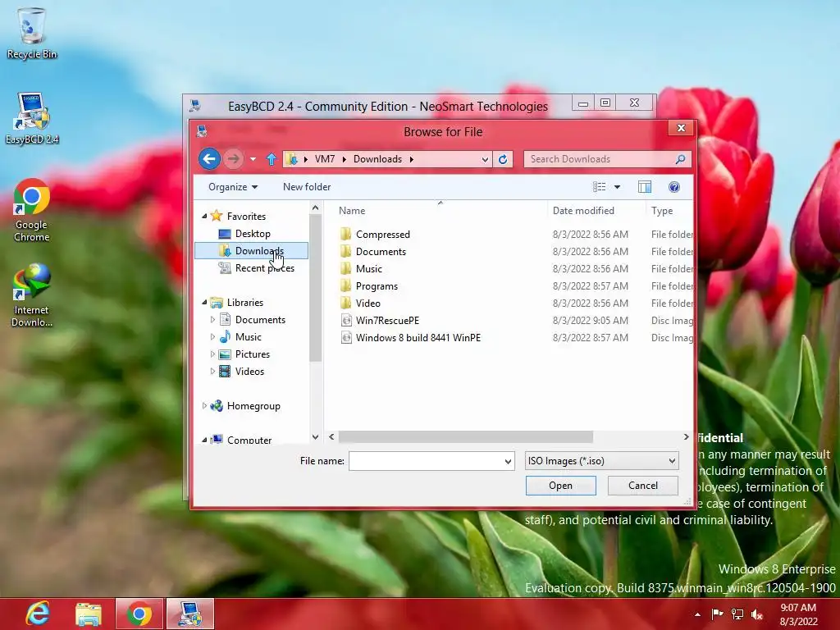Select Pictures library in navigation pane

tap(253, 354)
